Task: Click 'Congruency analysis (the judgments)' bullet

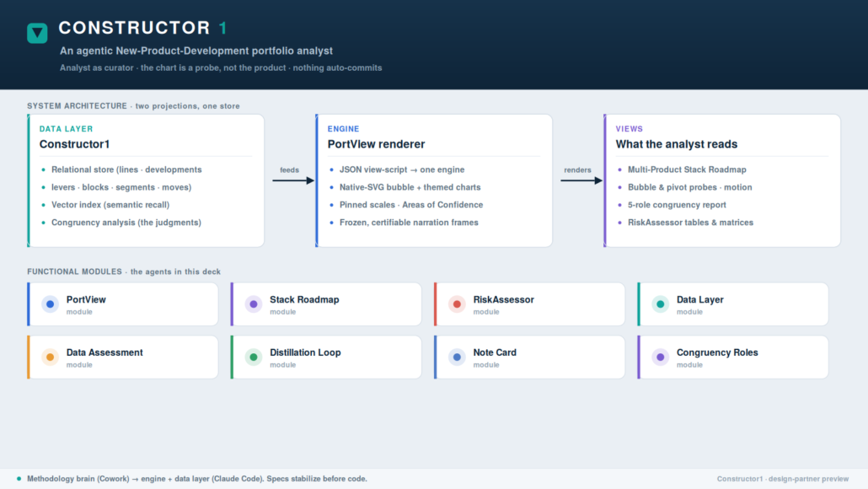Action: coord(126,223)
